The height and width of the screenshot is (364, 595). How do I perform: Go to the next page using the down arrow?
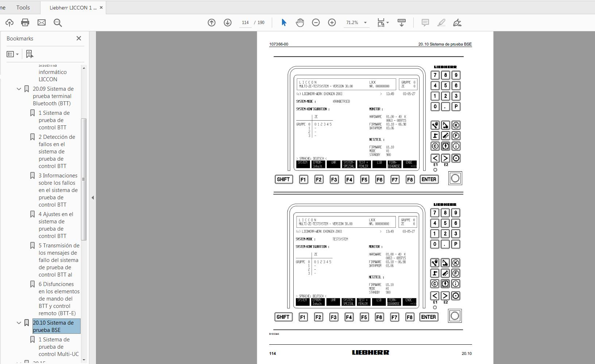[228, 22]
